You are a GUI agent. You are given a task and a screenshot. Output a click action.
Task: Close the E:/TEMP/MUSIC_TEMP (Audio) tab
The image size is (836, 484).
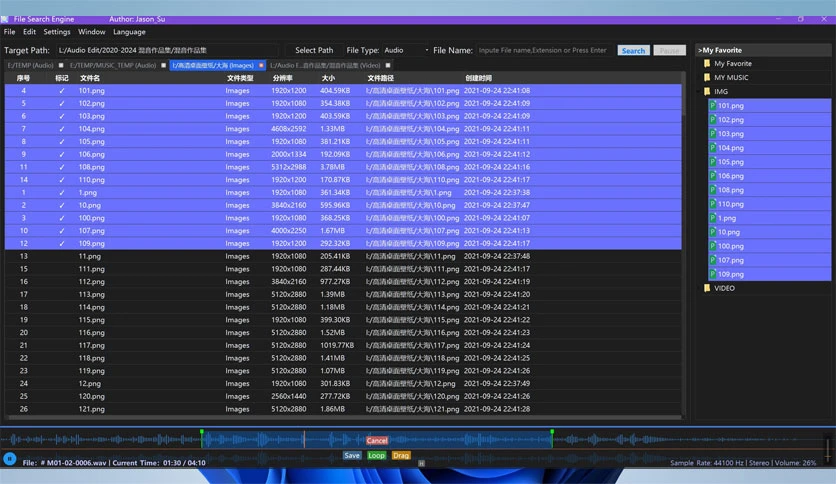coord(164,65)
